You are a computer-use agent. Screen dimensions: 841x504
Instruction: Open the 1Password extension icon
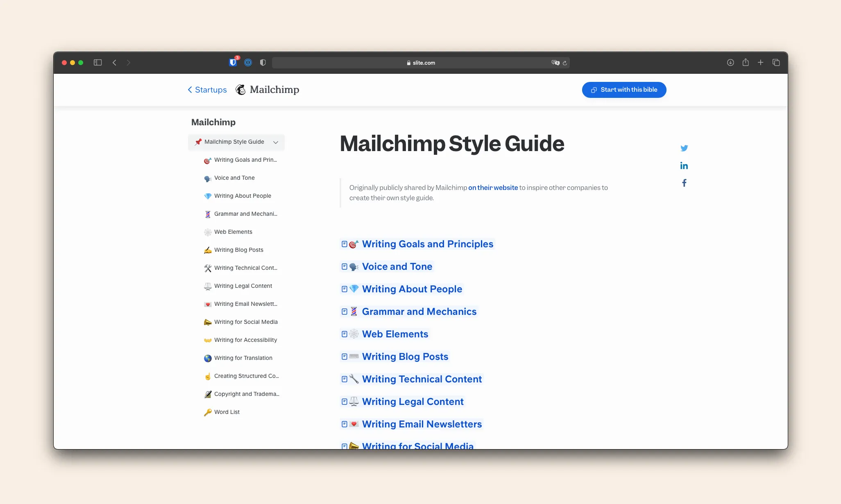(x=248, y=62)
